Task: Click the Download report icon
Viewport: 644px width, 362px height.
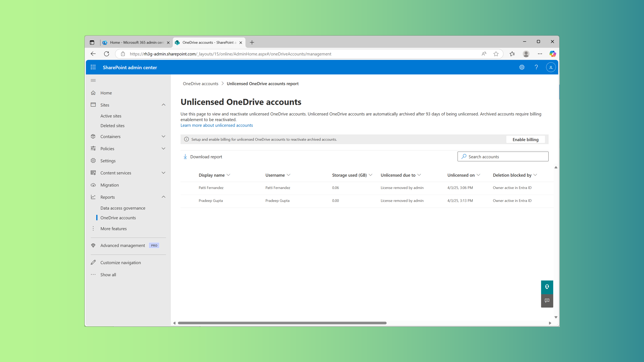Action: click(185, 156)
